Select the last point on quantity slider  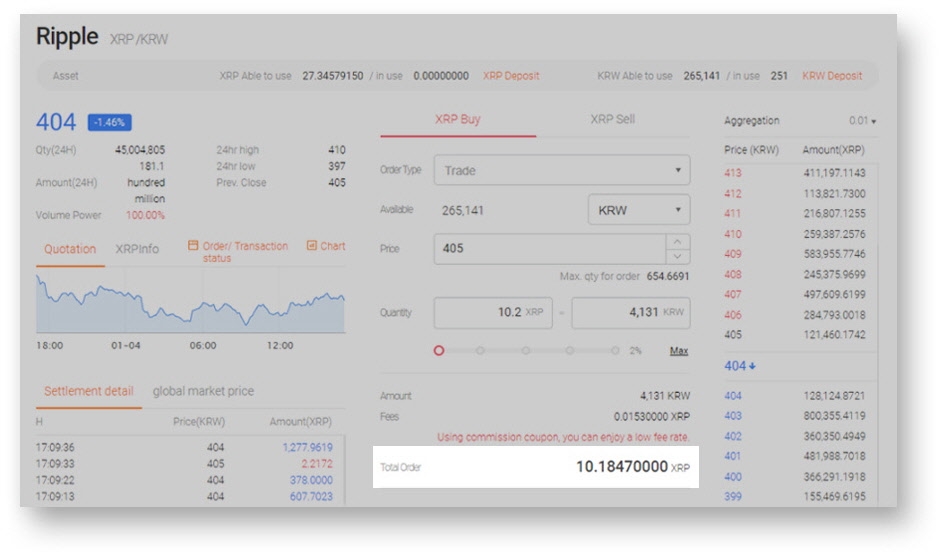(x=615, y=350)
